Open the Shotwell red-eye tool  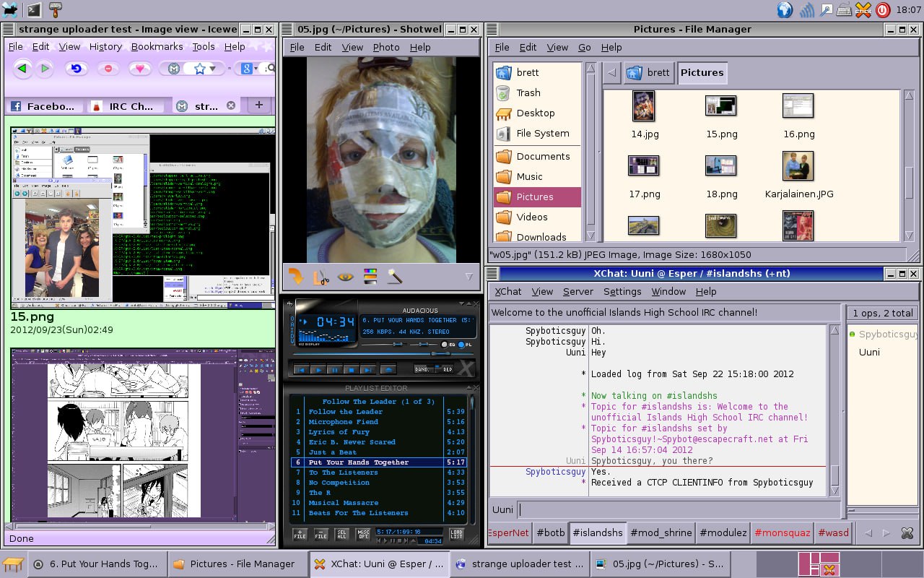coord(346,276)
